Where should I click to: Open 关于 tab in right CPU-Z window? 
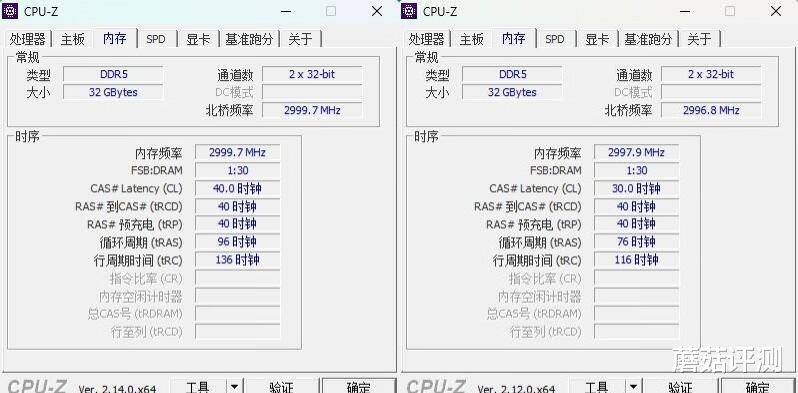point(699,39)
